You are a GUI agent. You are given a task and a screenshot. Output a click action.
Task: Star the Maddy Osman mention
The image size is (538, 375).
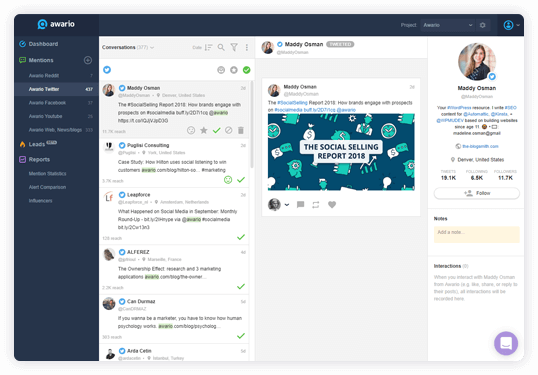click(204, 130)
